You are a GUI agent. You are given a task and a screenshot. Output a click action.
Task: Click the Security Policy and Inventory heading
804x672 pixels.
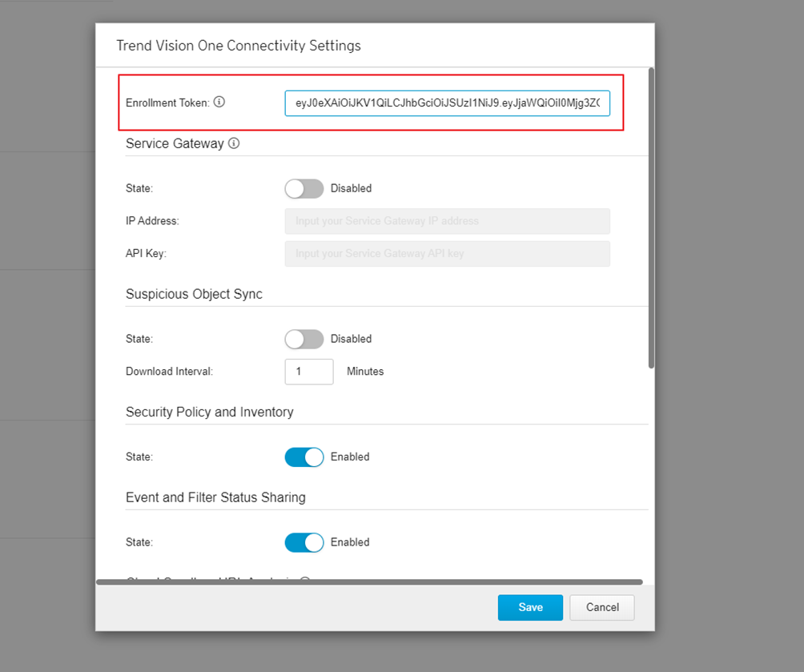210,412
